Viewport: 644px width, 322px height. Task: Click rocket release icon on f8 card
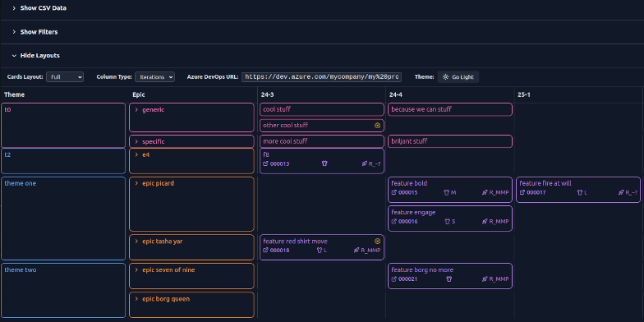click(365, 164)
